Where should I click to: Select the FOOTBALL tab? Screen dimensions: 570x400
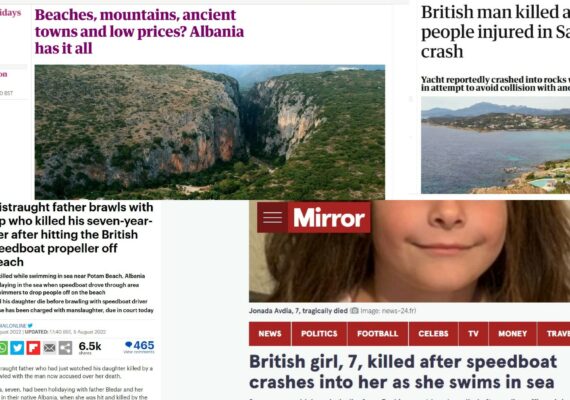(378, 333)
